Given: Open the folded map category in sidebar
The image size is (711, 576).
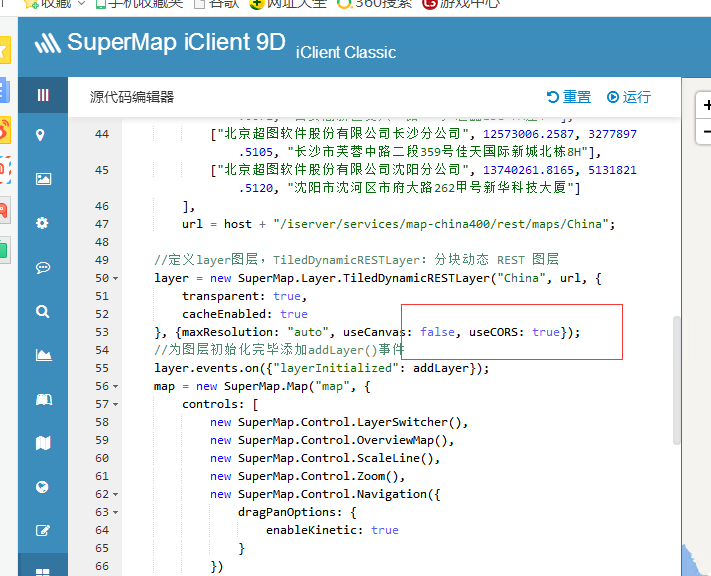Looking at the screenshot, I should (x=43, y=443).
